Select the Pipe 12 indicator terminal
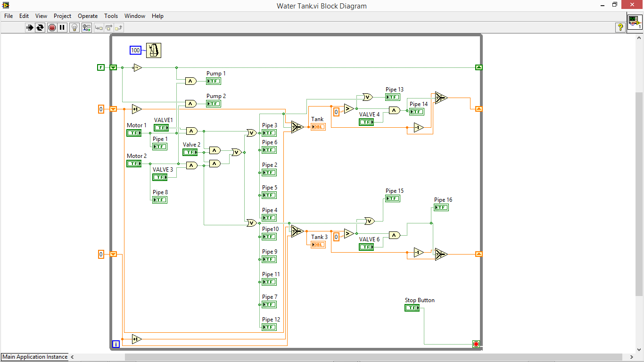Viewport: 644px width, 362px height. [269, 327]
